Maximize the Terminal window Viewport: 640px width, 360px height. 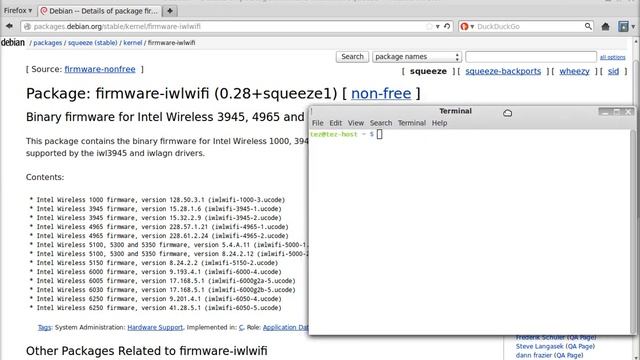click(x=616, y=111)
